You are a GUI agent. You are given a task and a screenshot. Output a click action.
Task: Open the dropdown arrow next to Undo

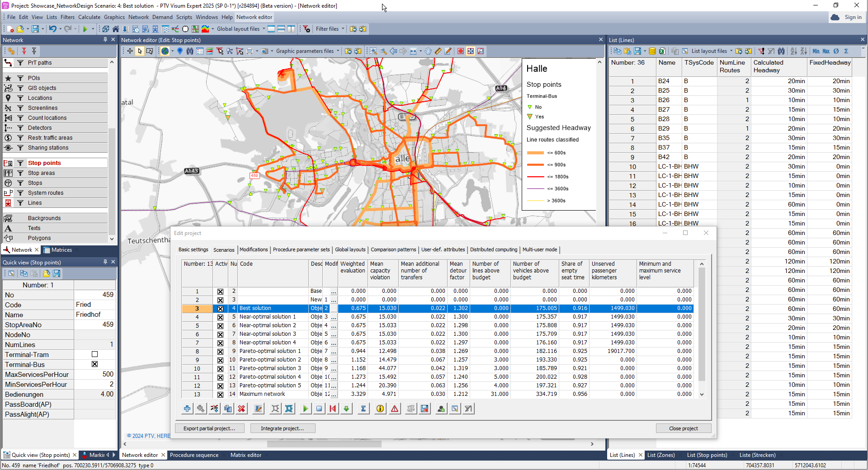point(60,29)
